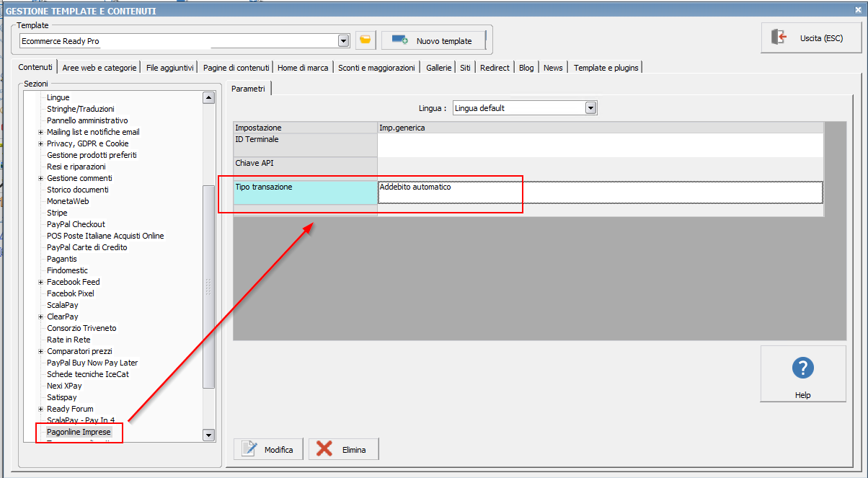Image resolution: width=868 pixels, height=478 pixels.
Task: Open the Siti tab
Action: click(465, 68)
